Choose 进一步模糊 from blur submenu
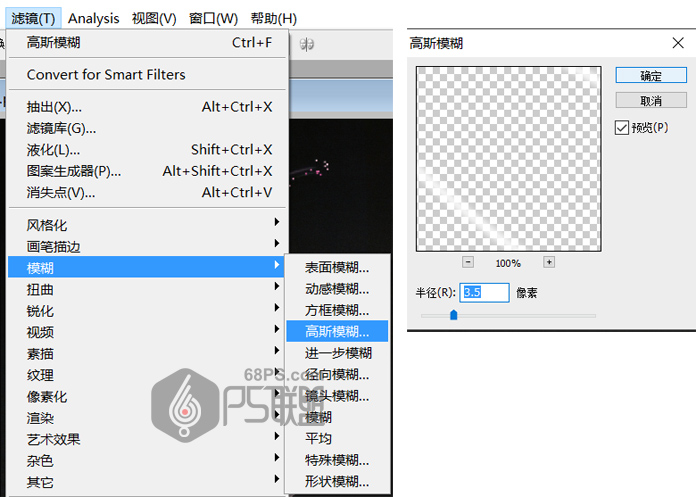This screenshot has width=696, height=497. pyautogui.click(x=337, y=353)
